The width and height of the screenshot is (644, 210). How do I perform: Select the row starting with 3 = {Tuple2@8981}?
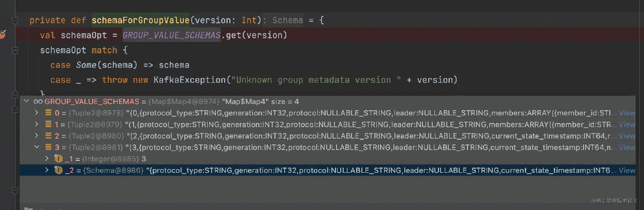(328, 147)
